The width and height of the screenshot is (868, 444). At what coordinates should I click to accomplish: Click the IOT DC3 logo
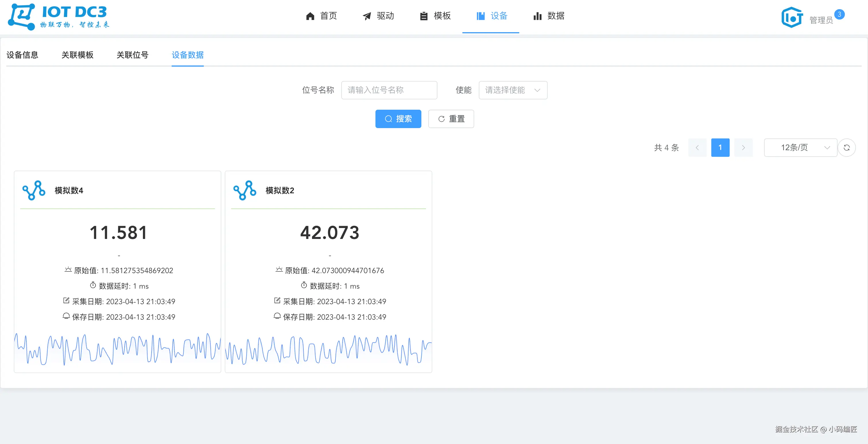point(59,17)
